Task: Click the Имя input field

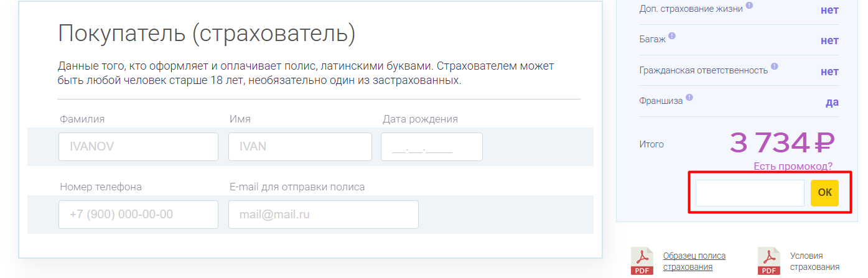Action: [300, 147]
